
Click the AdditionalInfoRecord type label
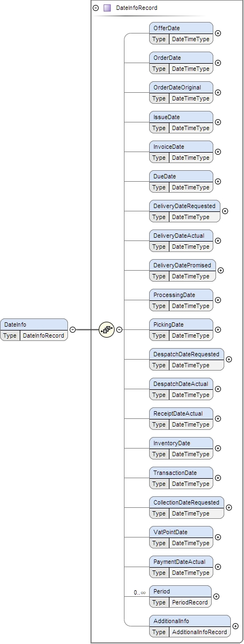pyautogui.click(x=199, y=632)
